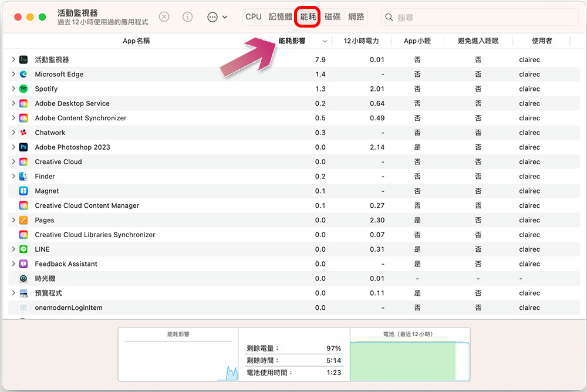Click the LINE app icon
The height and width of the screenshot is (392, 587).
23,249
